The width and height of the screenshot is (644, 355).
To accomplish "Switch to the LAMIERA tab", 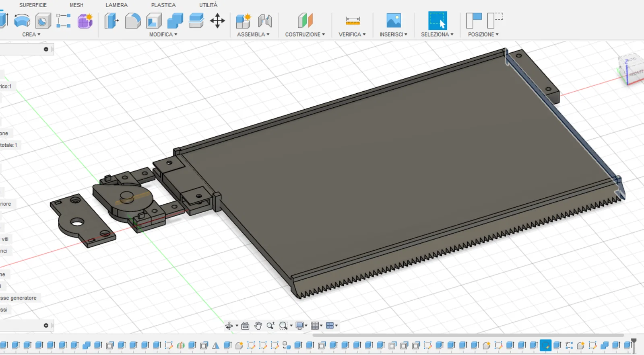I will point(116,5).
